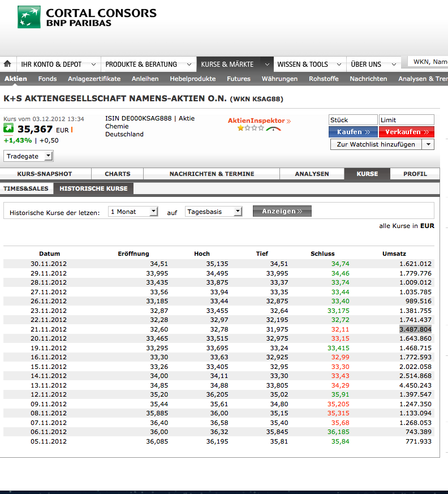Switch to the Charts tab
The width and height of the screenshot is (448, 494).
(x=118, y=174)
